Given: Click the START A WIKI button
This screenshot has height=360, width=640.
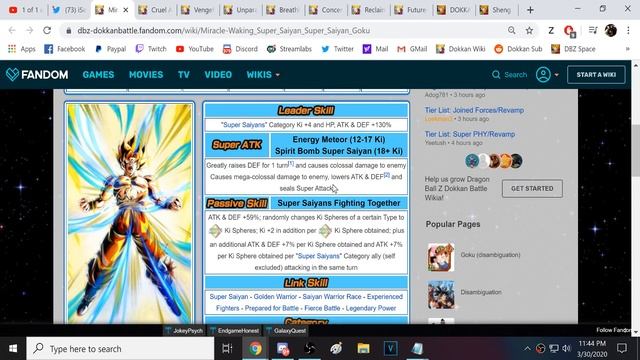Looking at the screenshot, I should pyautogui.click(x=596, y=75).
